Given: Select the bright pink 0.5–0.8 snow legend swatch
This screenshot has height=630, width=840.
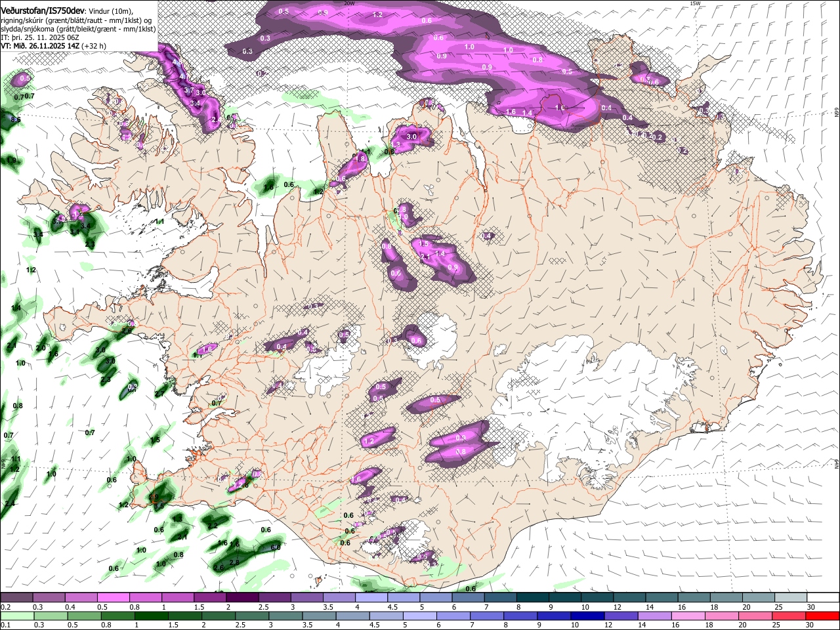Looking at the screenshot, I should (x=113, y=597).
